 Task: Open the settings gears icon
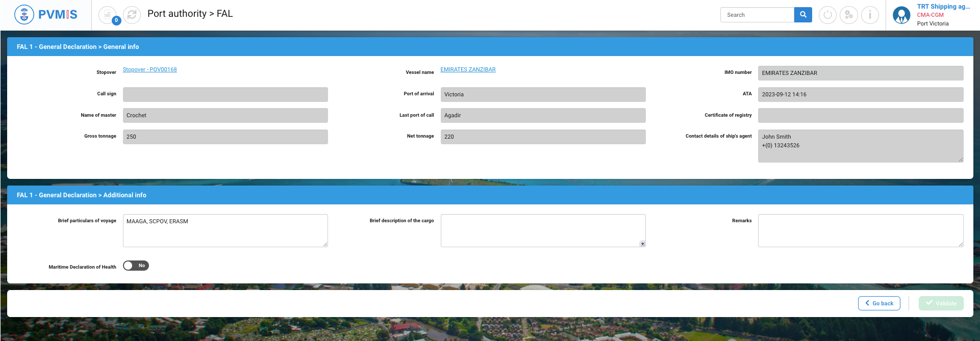848,15
